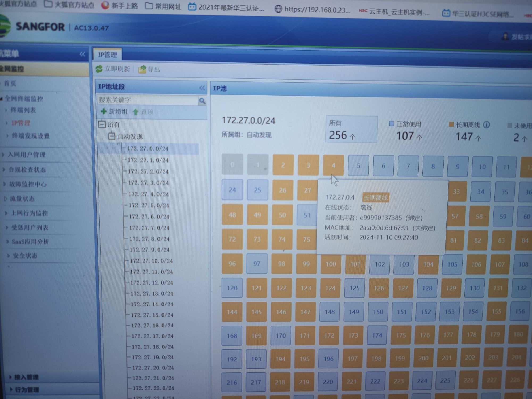Open IP管理 in the sidebar
532x399 pixels.
20,123
